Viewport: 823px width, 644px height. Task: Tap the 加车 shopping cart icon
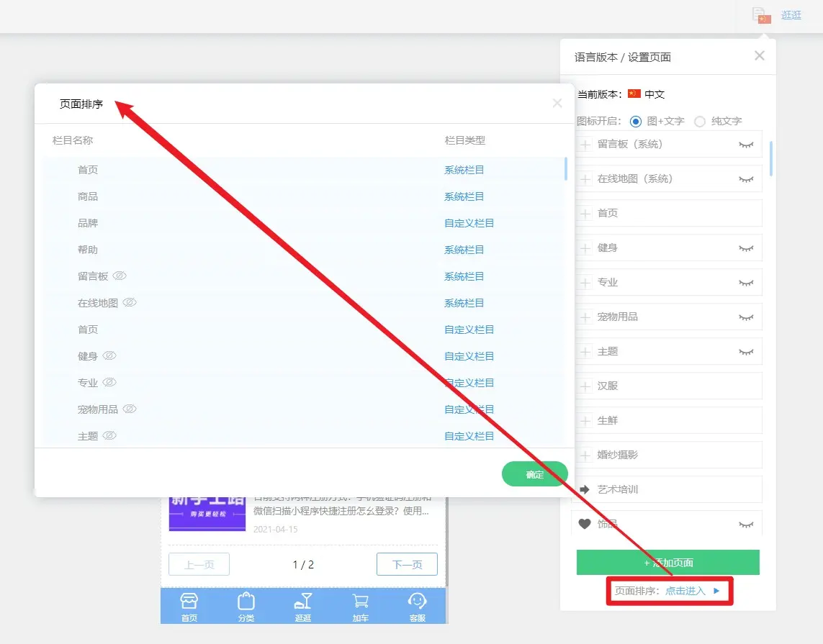360,602
